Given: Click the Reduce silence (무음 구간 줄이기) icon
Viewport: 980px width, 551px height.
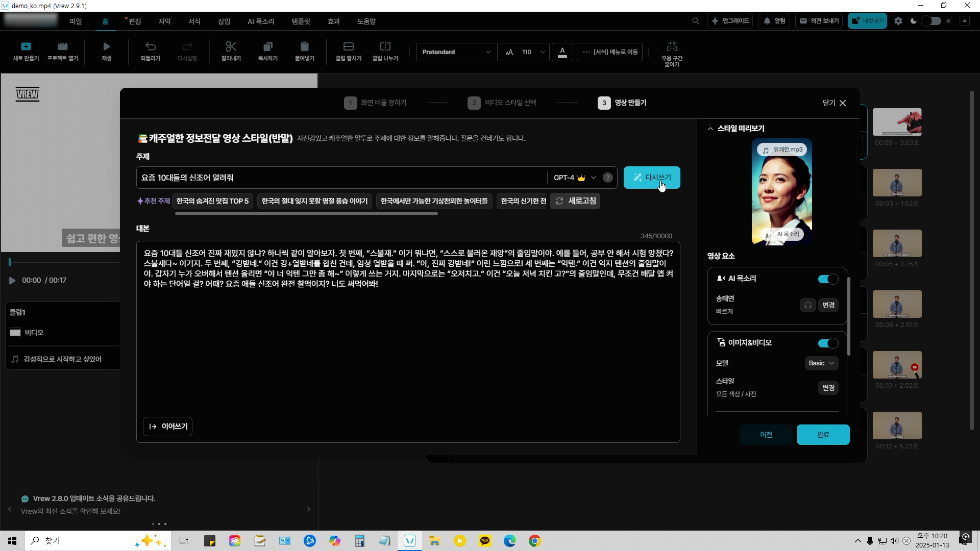Looking at the screenshot, I should (672, 47).
